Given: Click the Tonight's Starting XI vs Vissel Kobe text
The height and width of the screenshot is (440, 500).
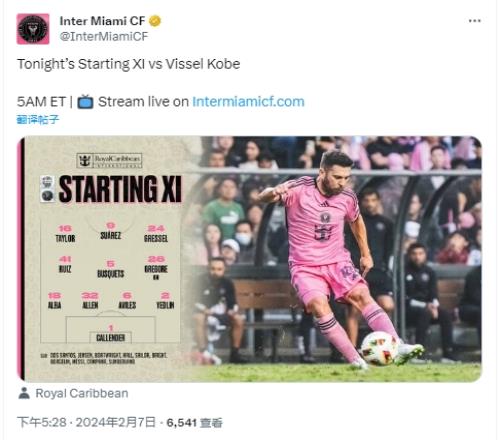Looking at the screenshot, I should 128,64.
